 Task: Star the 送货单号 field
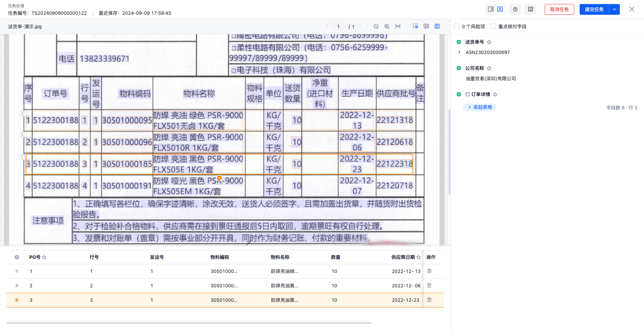(x=489, y=42)
